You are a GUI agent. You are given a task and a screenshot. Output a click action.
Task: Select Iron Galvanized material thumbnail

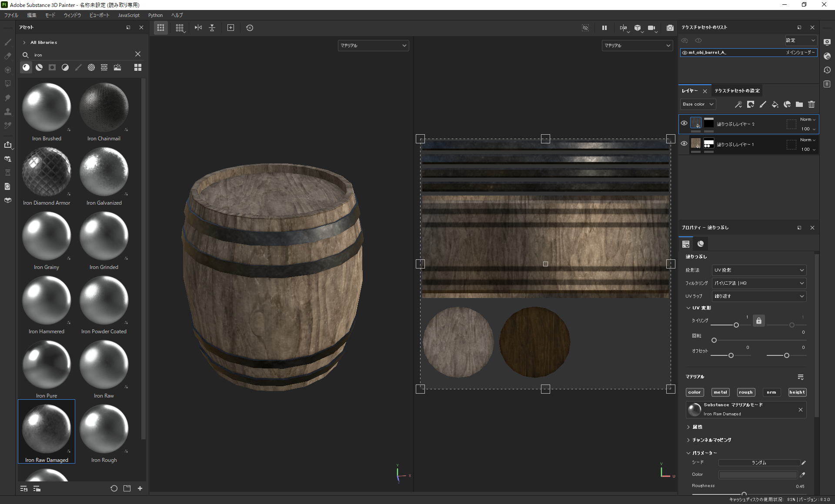point(104,172)
